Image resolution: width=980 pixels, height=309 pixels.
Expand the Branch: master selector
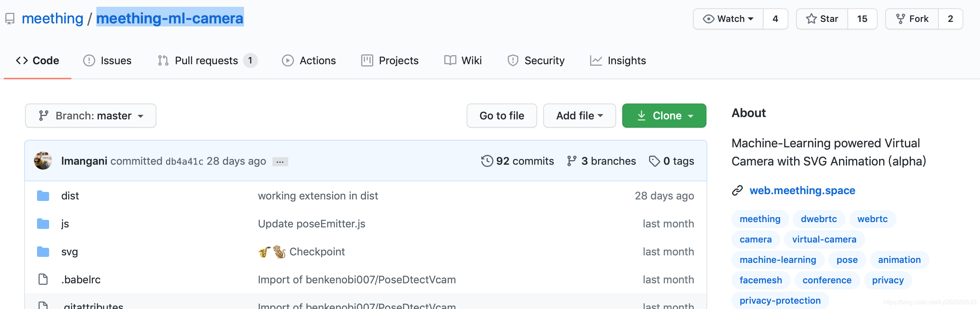(x=91, y=116)
